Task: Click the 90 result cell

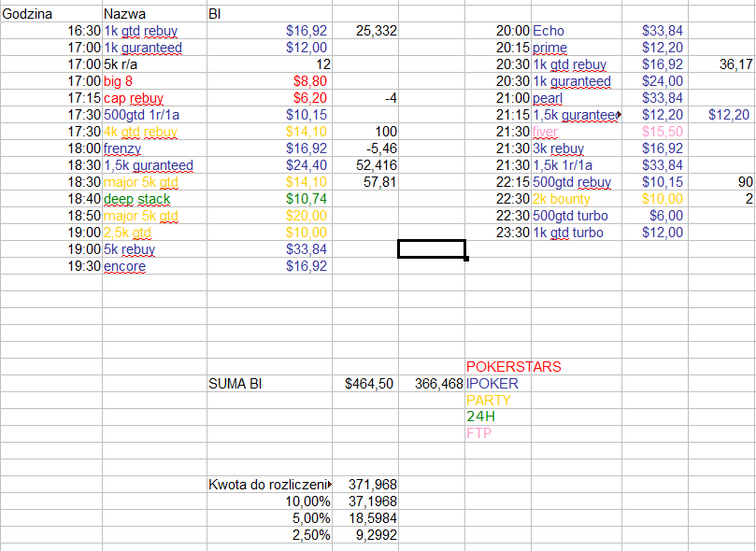Action: [721, 182]
